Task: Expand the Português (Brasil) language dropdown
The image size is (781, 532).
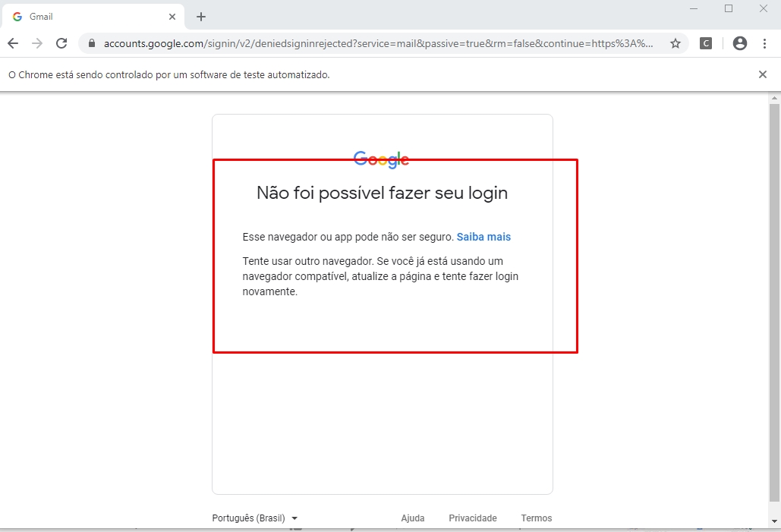Action: (254, 518)
